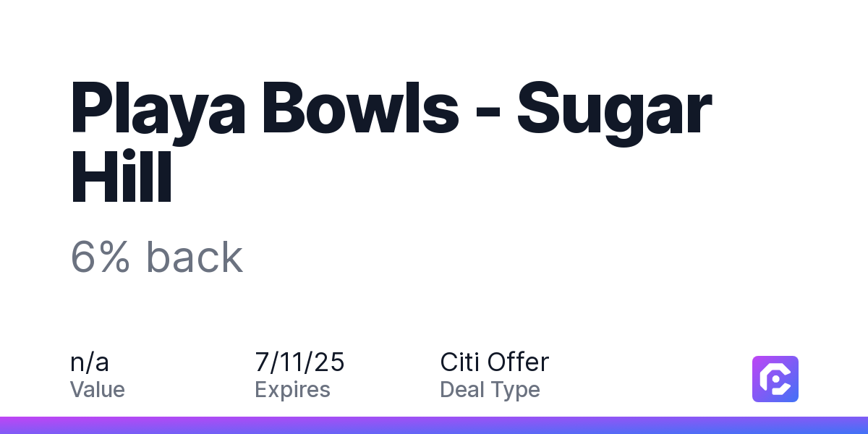
Task: Click the word Type under Citi Offer
Action: point(516,391)
